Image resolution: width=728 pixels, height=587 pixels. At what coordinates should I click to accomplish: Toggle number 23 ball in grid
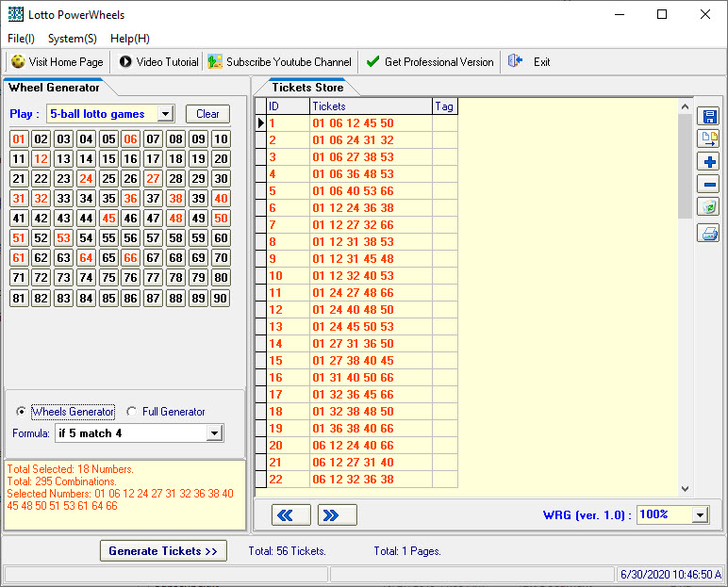point(63,179)
